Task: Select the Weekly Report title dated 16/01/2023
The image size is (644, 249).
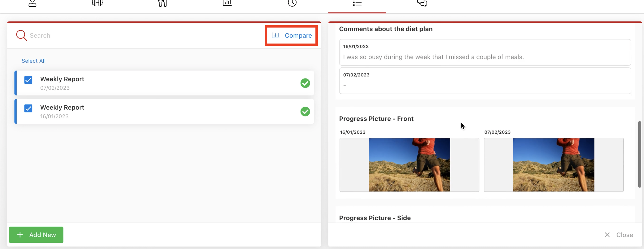Action: pos(62,108)
